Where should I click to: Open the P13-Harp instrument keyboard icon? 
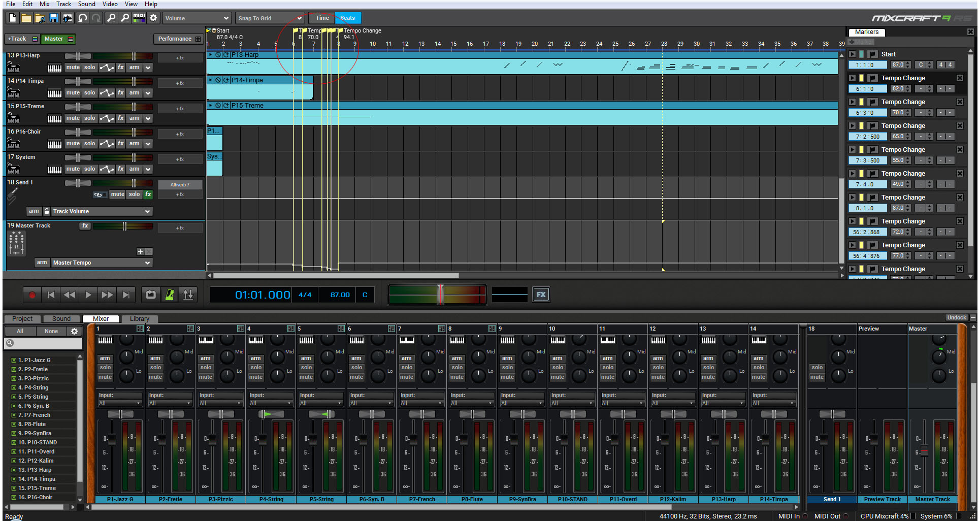54,68
